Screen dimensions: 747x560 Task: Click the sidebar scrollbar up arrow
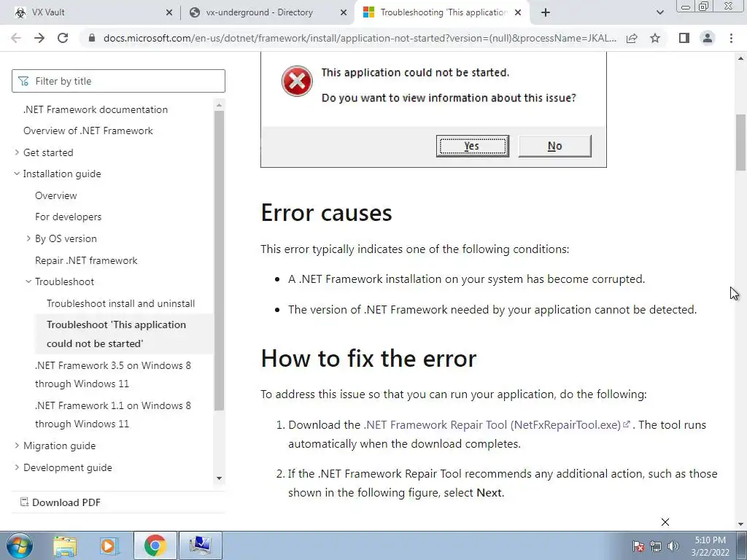coord(219,105)
